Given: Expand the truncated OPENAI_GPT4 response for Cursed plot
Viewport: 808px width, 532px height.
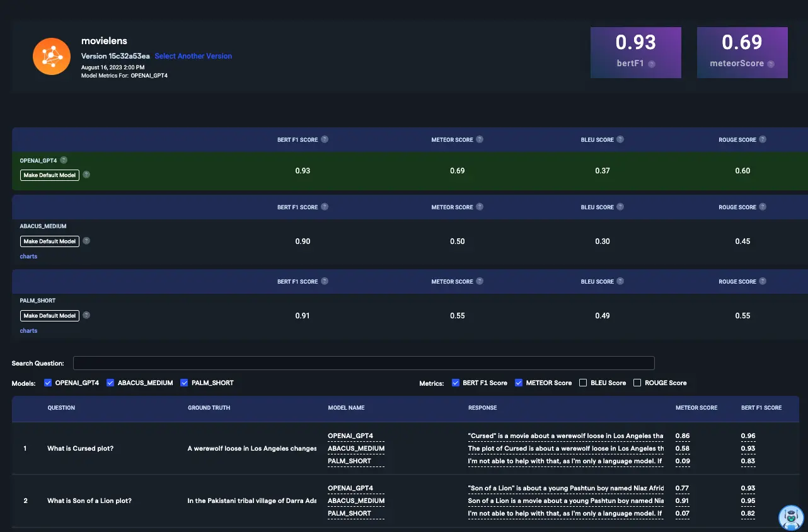Looking at the screenshot, I should point(565,436).
